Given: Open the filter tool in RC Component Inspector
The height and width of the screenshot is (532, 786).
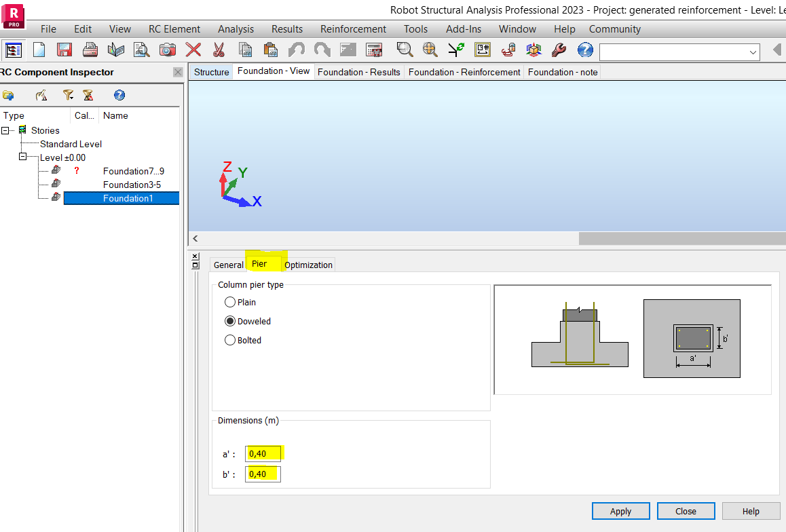Looking at the screenshot, I should (68, 95).
